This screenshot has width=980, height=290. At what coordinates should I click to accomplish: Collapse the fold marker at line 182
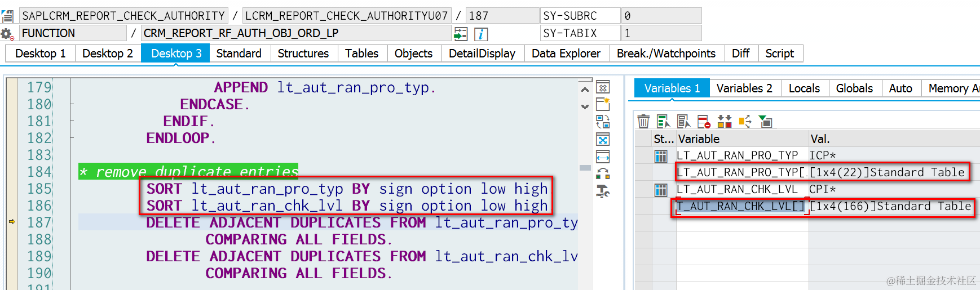[x=72, y=138]
